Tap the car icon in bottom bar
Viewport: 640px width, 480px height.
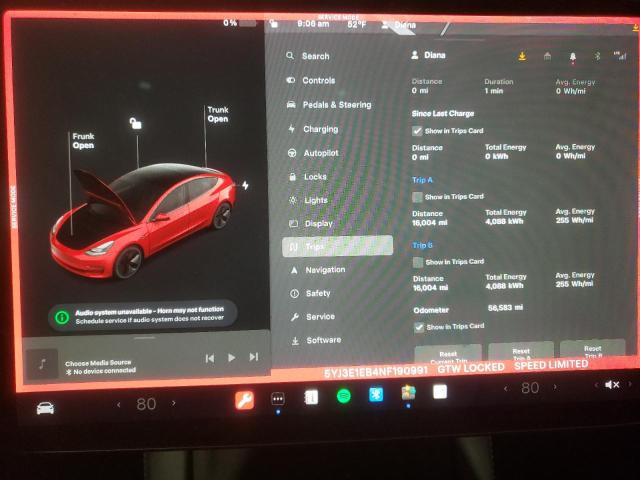point(45,408)
